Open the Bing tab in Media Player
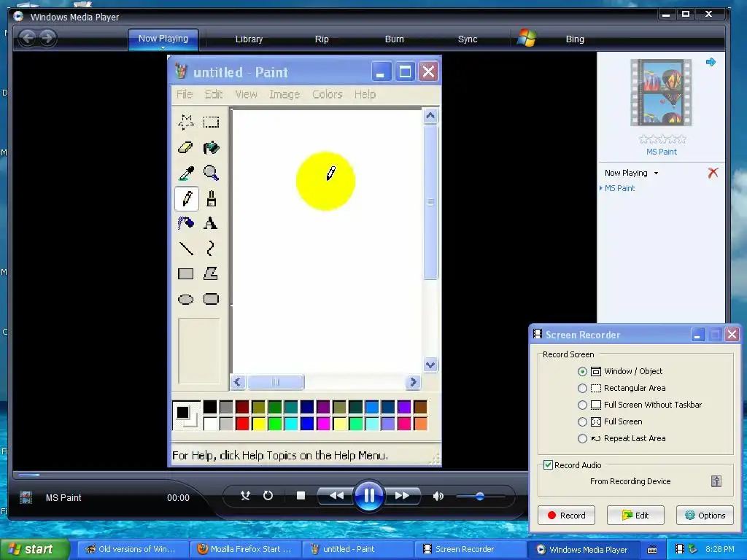Screen dimensions: 747x560 coord(575,39)
